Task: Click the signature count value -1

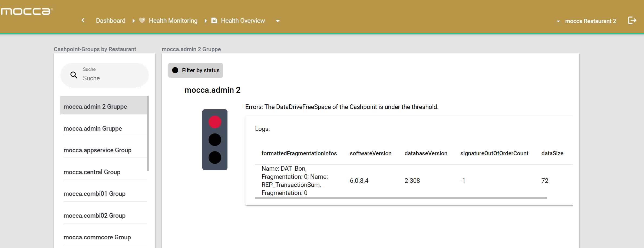Action: point(463,181)
